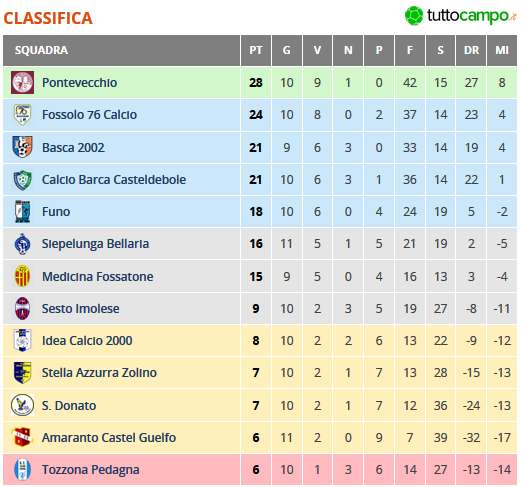Click the Siepelunga Bellaria crest icon

tap(22, 244)
